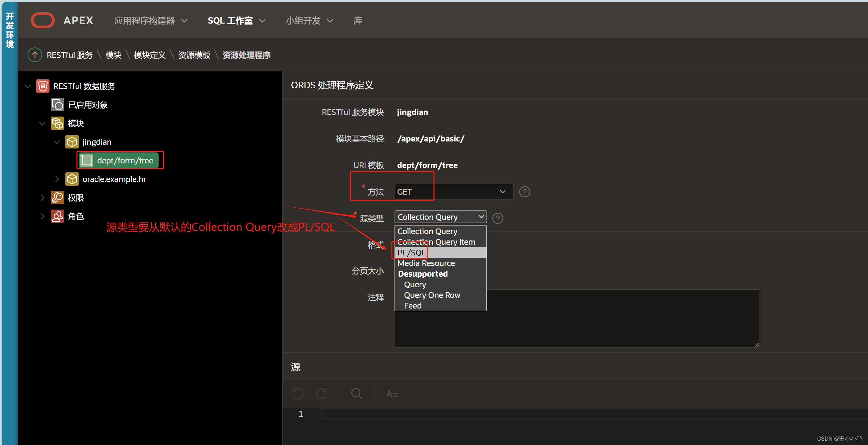Click the up-arrow breadcrumb icon
868x445 pixels.
click(x=35, y=55)
